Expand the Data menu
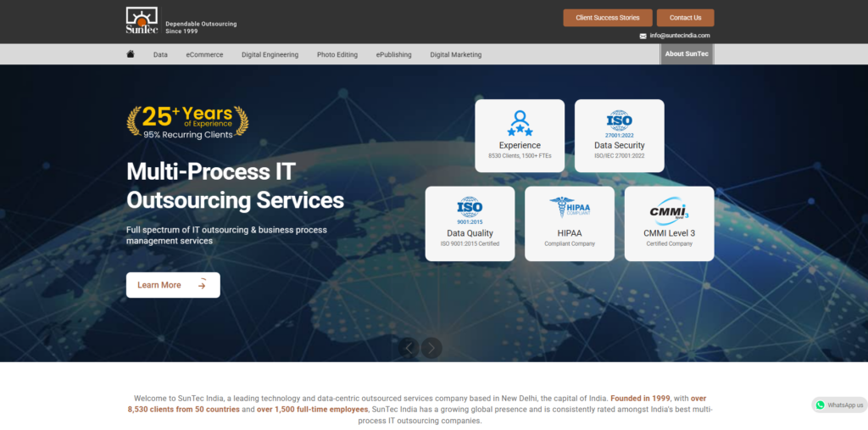The height and width of the screenshot is (430, 868). (160, 54)
